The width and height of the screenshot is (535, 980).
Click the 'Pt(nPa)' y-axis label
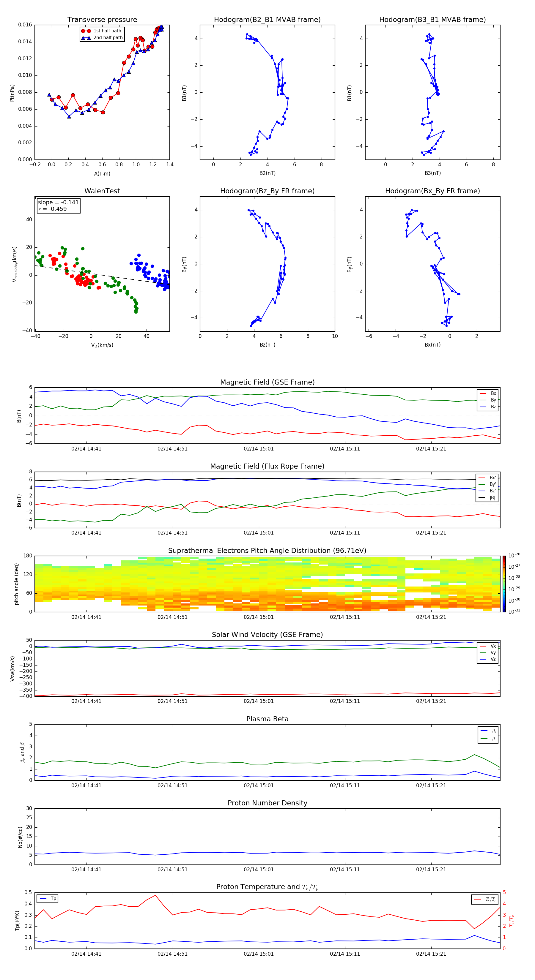click(x=12, y=92)
